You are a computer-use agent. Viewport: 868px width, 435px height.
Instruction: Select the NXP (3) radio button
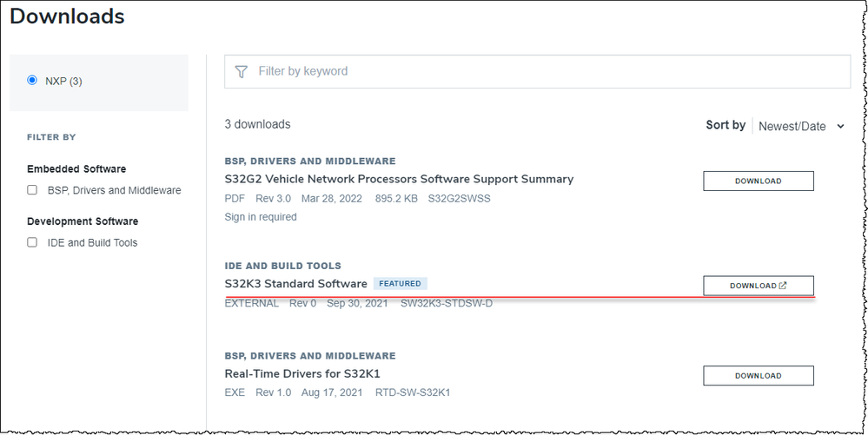[x=31, y=81]
